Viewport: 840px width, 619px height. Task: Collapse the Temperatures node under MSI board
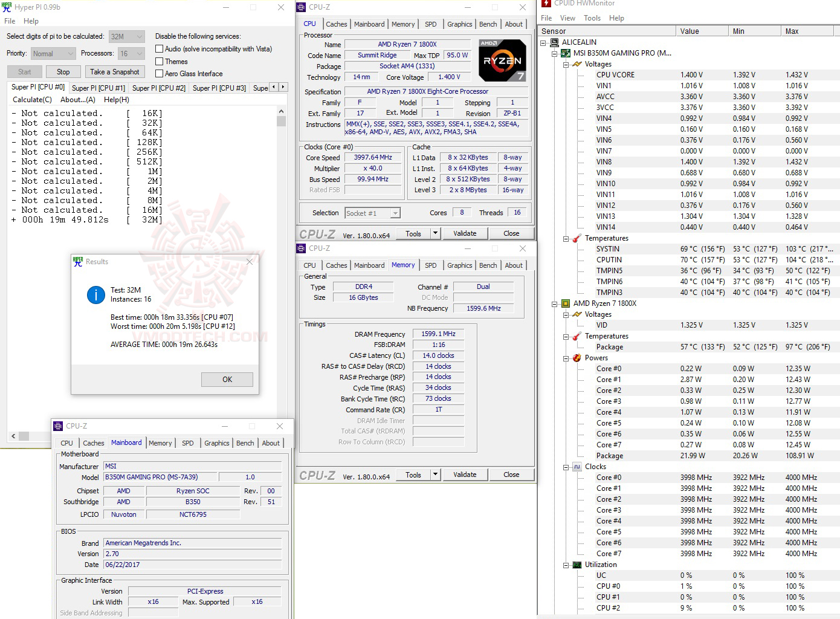point(566,238)
